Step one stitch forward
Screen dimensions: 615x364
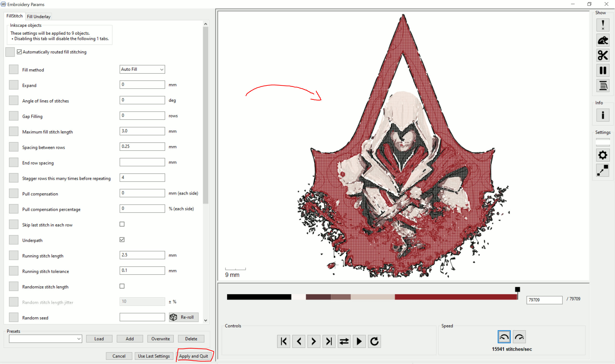(x=314, y=341)
